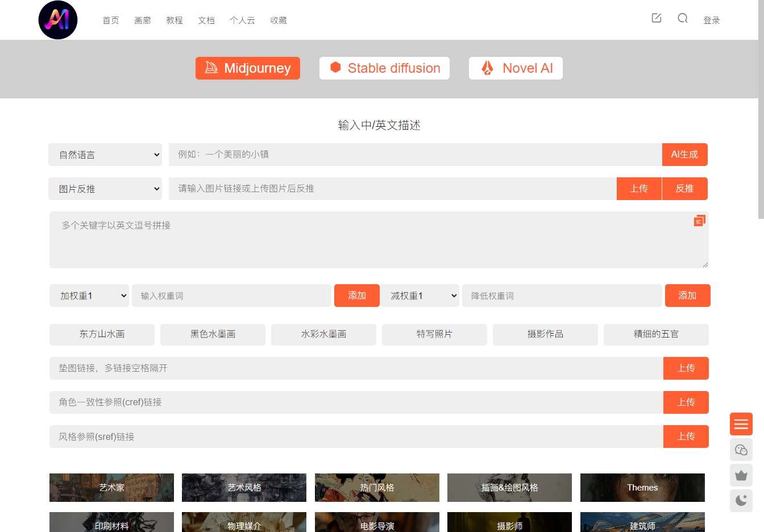This screenshot has width=764, height=532.
Task: Open search with the magnifier icon
Action: (683, 18)
